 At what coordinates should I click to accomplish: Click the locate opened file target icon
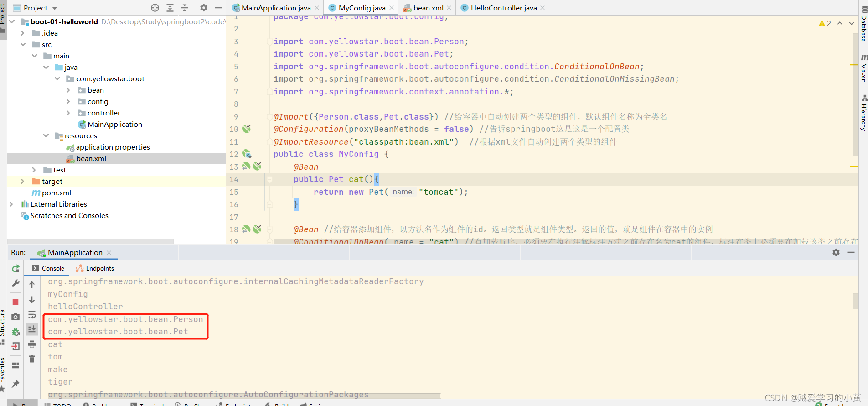click(x=155, y=8)
